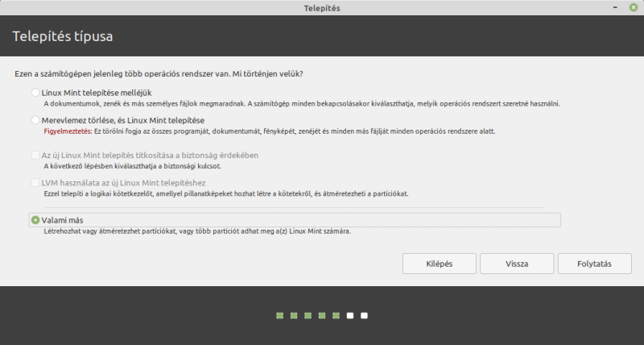Minimize the Telepítés window
The height and width of the screenshot is (345, 644).
tap(615, 8)
